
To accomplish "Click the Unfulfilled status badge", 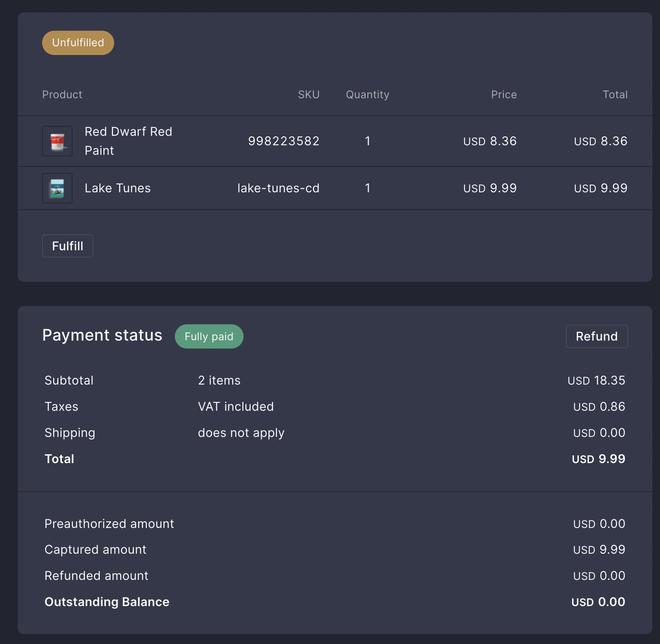I will 77,42.
